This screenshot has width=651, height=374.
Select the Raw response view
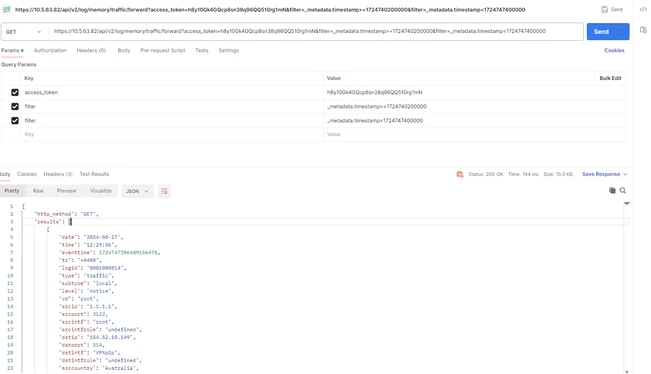38,191
